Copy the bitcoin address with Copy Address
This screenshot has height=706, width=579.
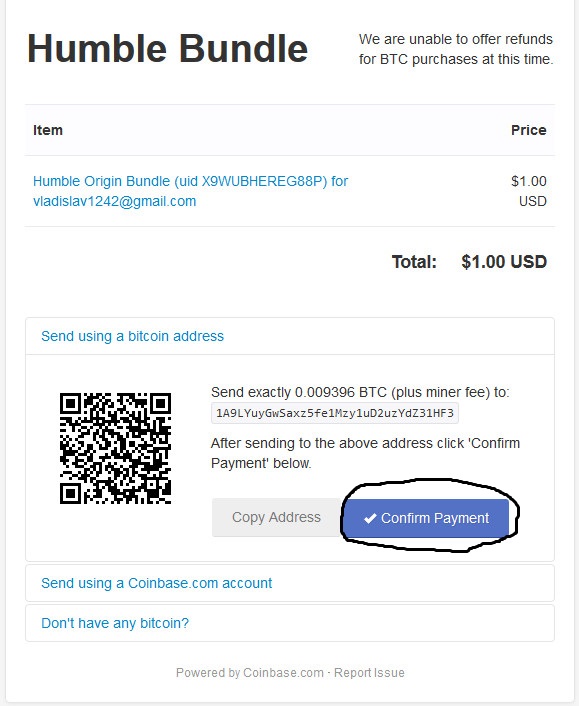276,517
